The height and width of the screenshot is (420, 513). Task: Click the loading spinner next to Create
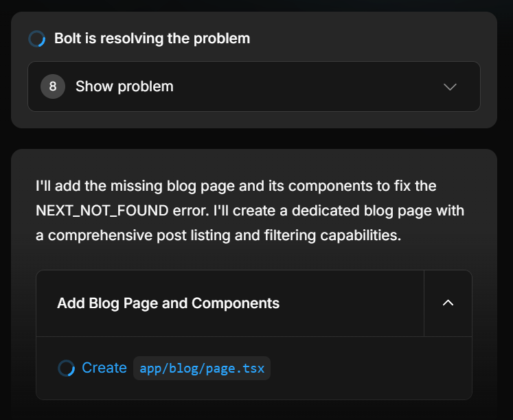[x=66, y=369]
